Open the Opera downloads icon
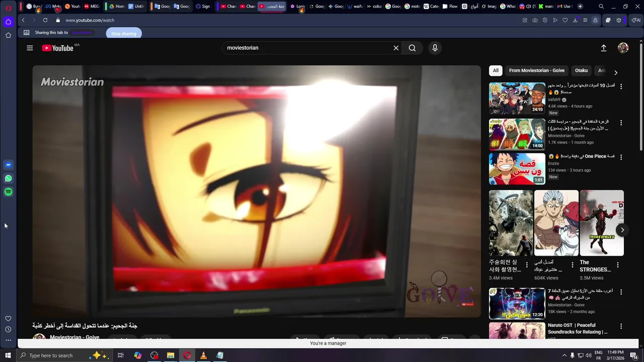This screenshot has height=362, width=644. coord(575,20)
